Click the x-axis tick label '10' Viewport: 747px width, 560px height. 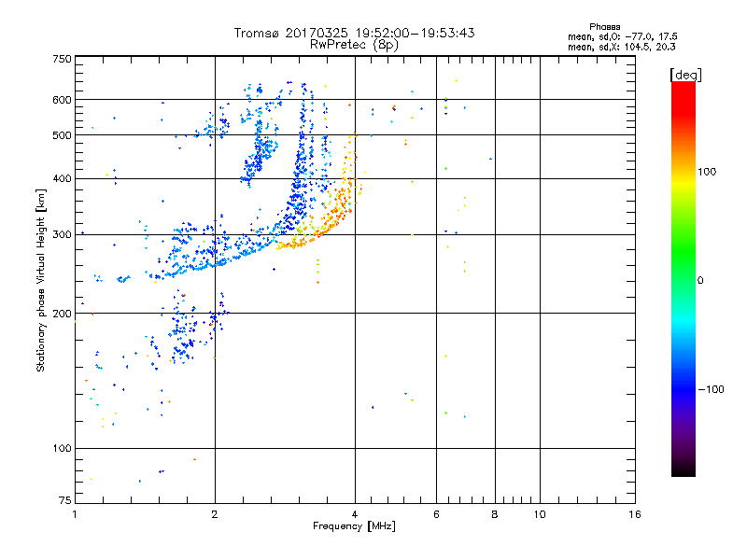540,514
